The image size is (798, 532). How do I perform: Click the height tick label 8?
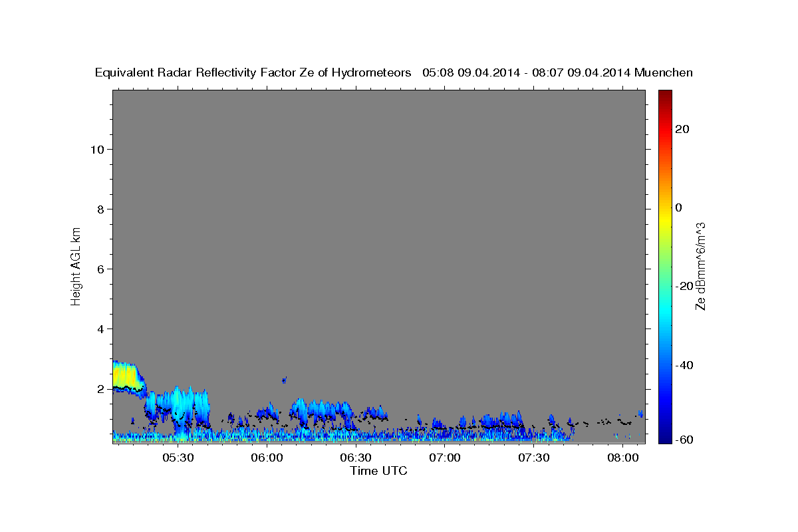(101, 209)
